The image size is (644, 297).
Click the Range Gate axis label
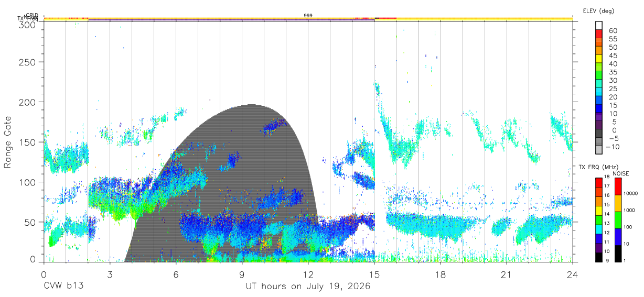[8, 142]
